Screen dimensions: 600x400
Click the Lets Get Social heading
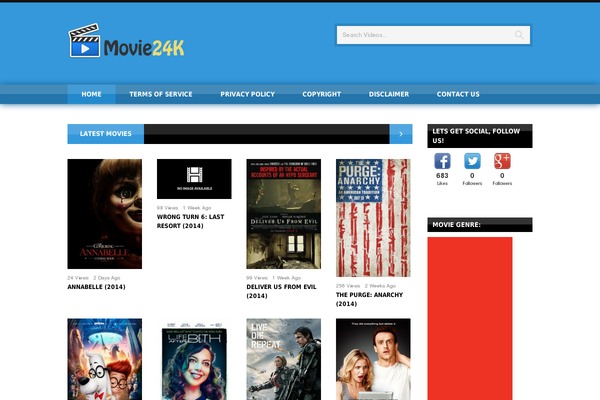click(x=479, y=136)
